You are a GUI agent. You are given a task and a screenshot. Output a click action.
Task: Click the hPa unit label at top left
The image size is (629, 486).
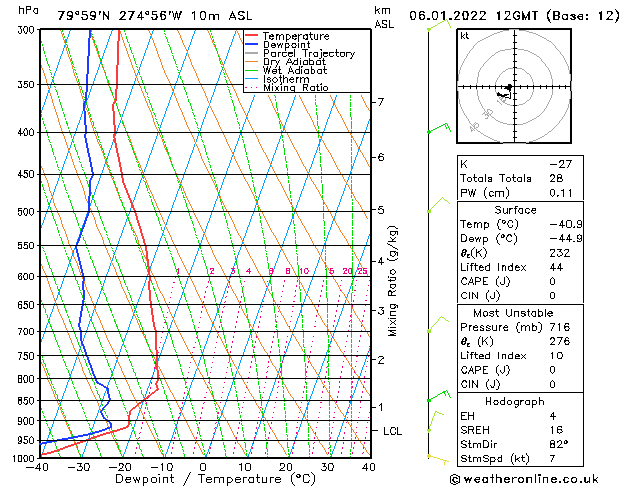tap(28, 10)
